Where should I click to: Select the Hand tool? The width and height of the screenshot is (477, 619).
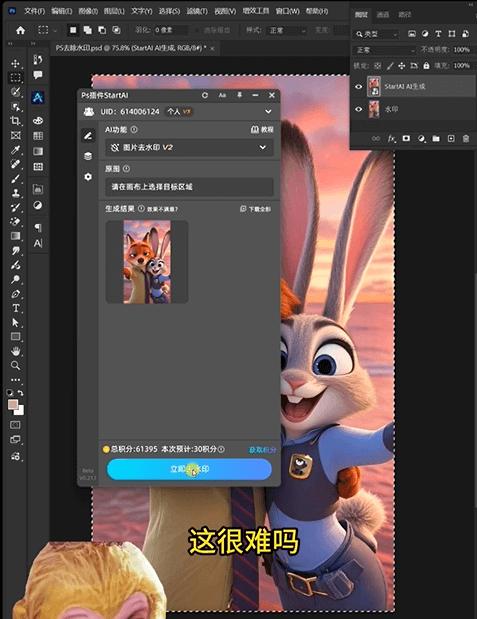(x=15, y=351)
